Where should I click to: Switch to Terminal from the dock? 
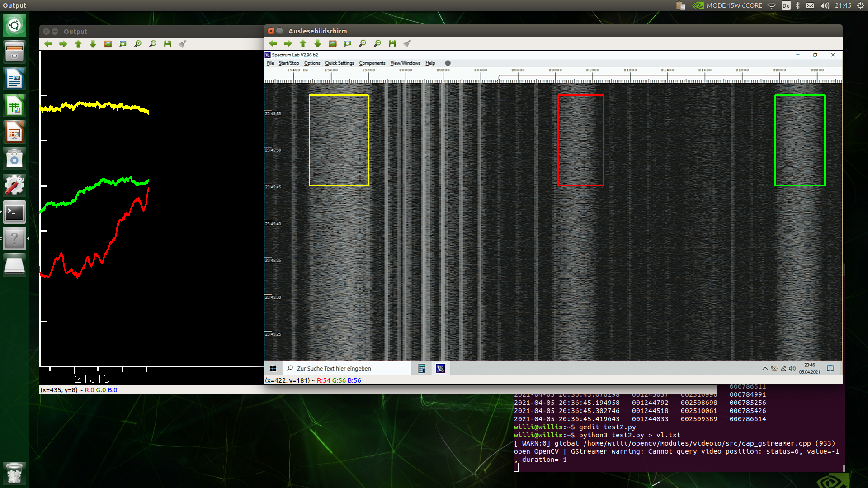click(14, 212)
